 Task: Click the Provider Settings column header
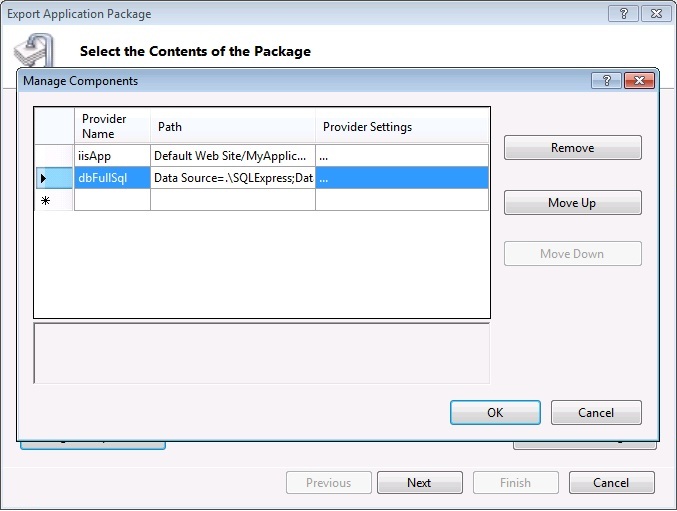pyautogui.click(x=402, y=126)
